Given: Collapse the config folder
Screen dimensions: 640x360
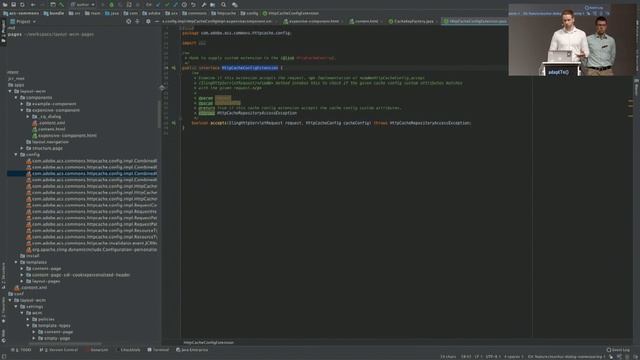Looking at the screenshot, I should [x=16, y=155].
